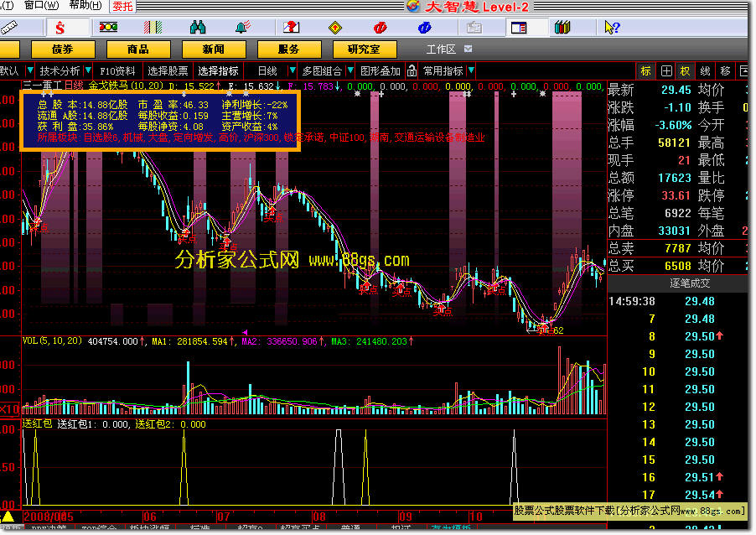Viewport: 756px width, 535px height.
Task: Click the yellow triangle at chart bottom-left
Action: point(8,517)
